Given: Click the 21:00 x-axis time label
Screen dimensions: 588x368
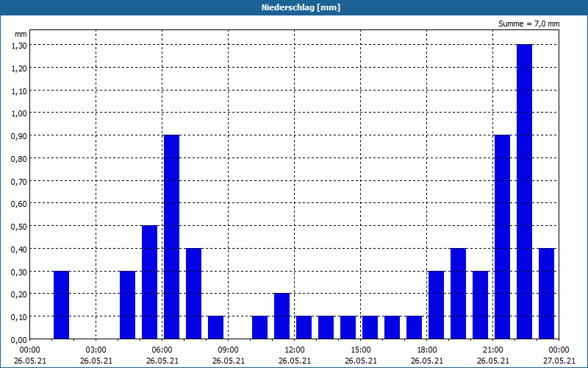Looking at the screenshot, I should pyautogui.click(x=492, y=350).
